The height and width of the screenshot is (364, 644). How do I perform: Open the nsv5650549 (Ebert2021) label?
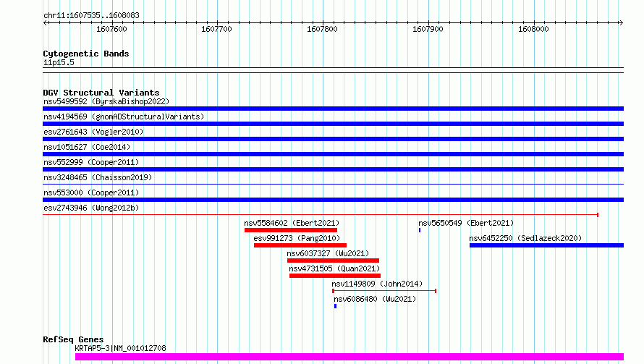click(x=466, y=223)
